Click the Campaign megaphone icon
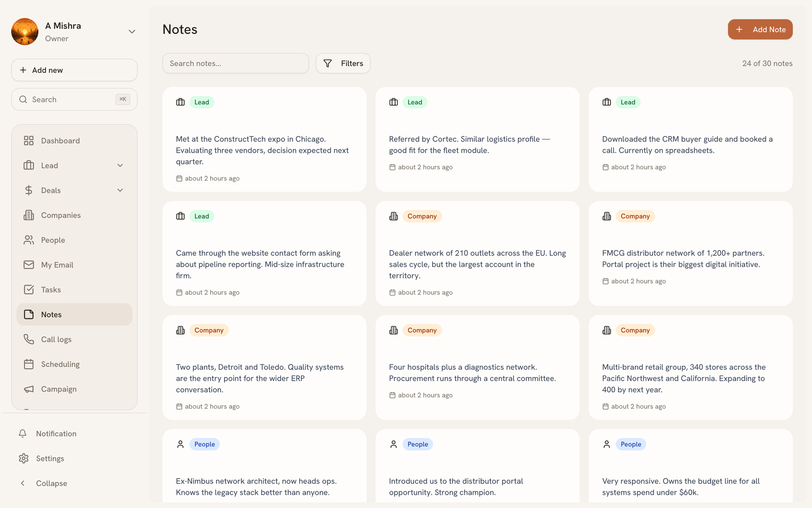 29,389
